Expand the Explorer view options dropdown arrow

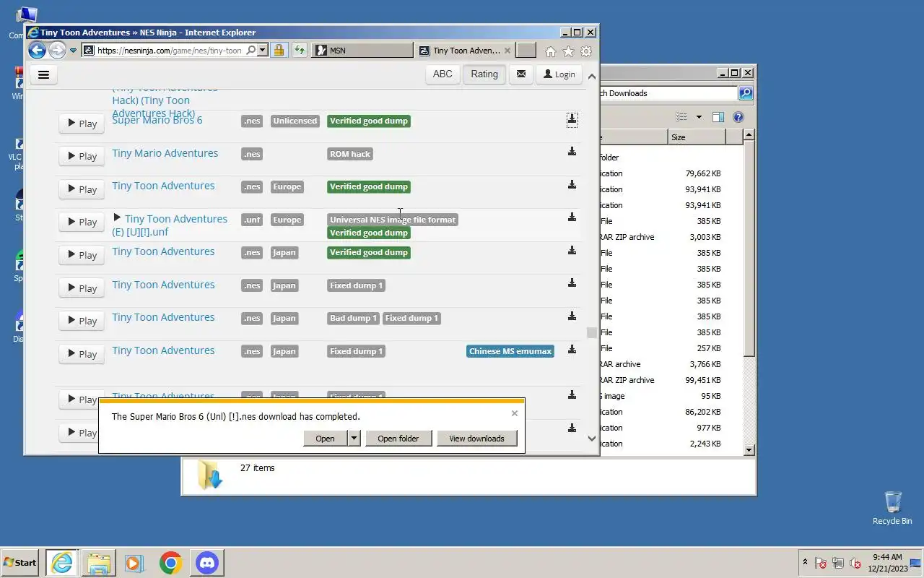(x=699, y=117)
